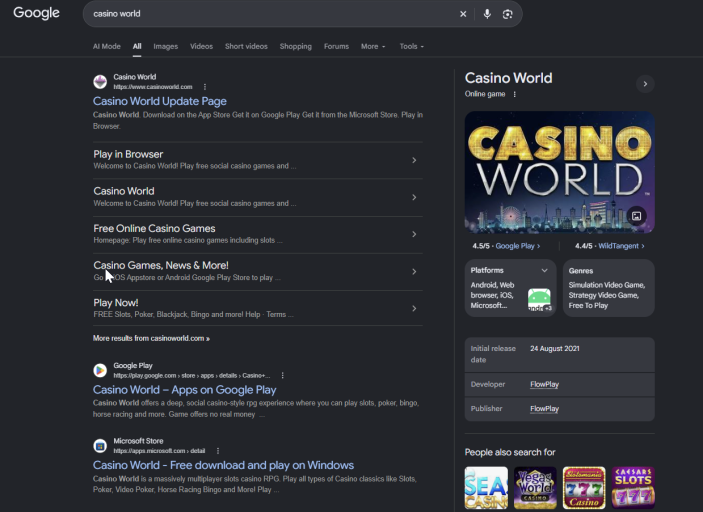Open options dots beside Online game label
Screen dimensions: 703x512
(515, 94)
